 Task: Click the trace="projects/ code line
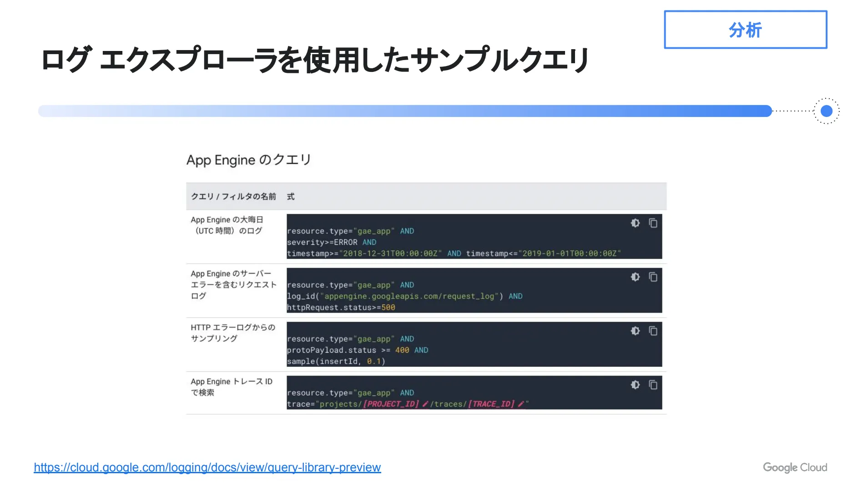[408, 404]
